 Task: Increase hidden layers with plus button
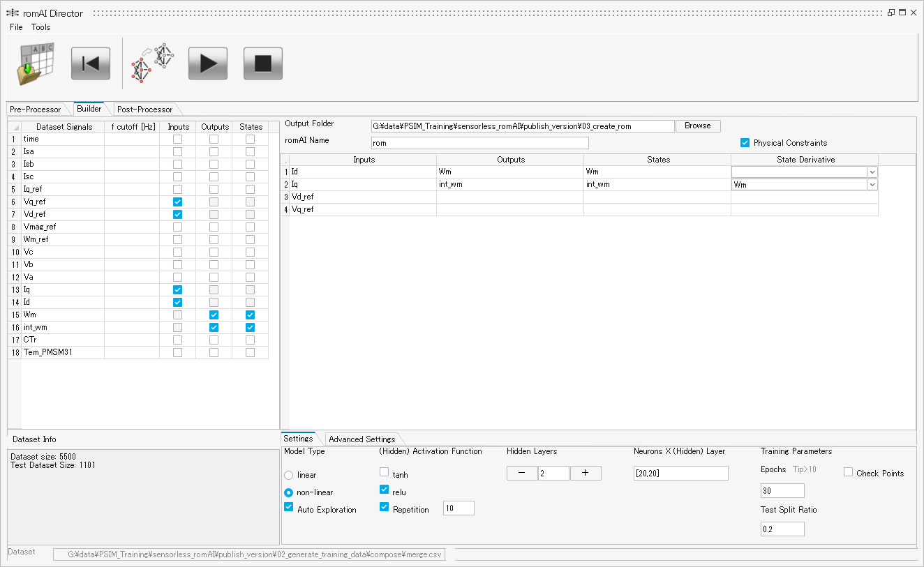point(586,474)
